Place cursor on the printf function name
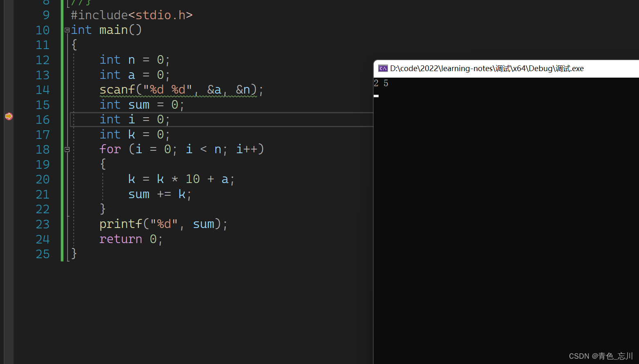The height and width of the screenshot is (364, 639). click(121, 224)
